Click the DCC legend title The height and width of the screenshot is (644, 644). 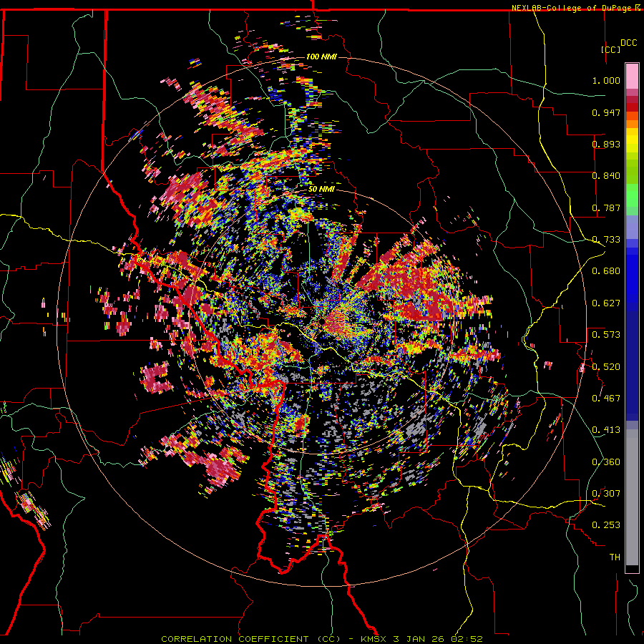(628, 43)
